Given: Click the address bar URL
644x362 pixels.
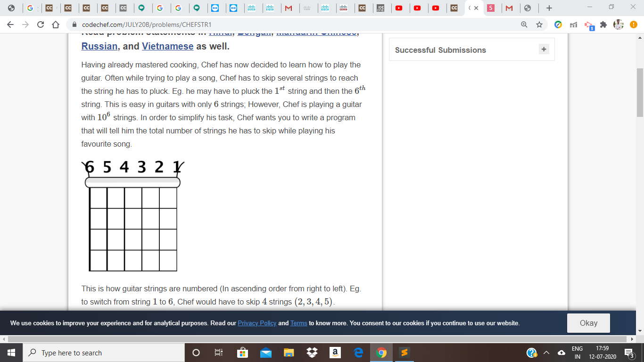Looking at the screenshot, I should point(147,25).
